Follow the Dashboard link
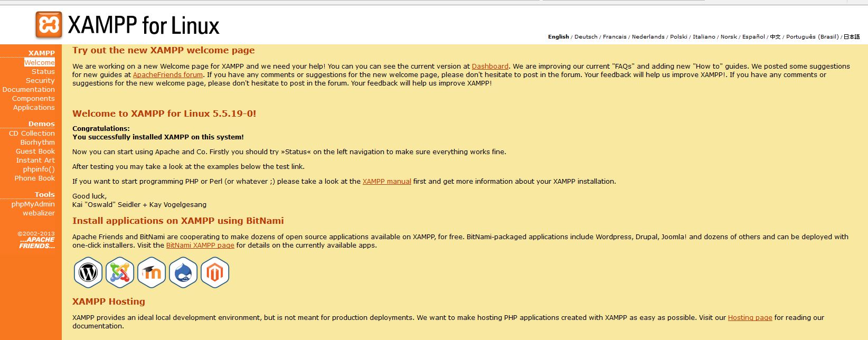Image resolution: width=868 pixels, height=340 pixels. click(x=490, y=66)
